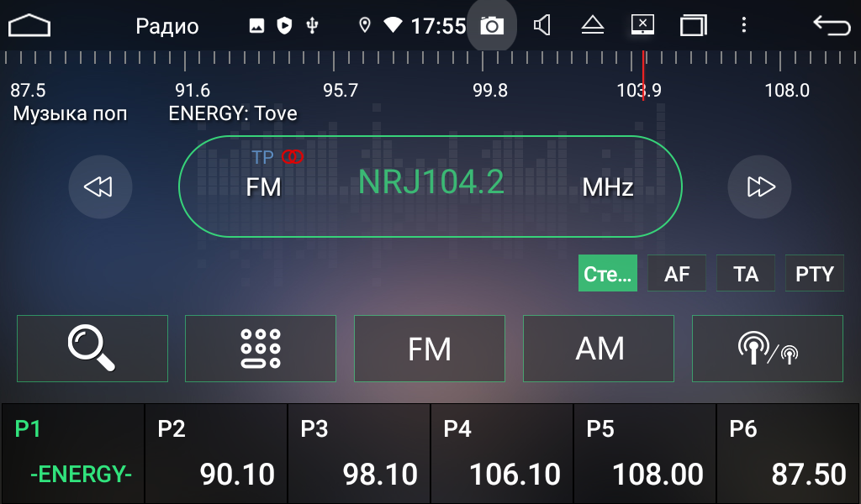Tap the USB status icon
861x504 pixels.
coord(312,25)
